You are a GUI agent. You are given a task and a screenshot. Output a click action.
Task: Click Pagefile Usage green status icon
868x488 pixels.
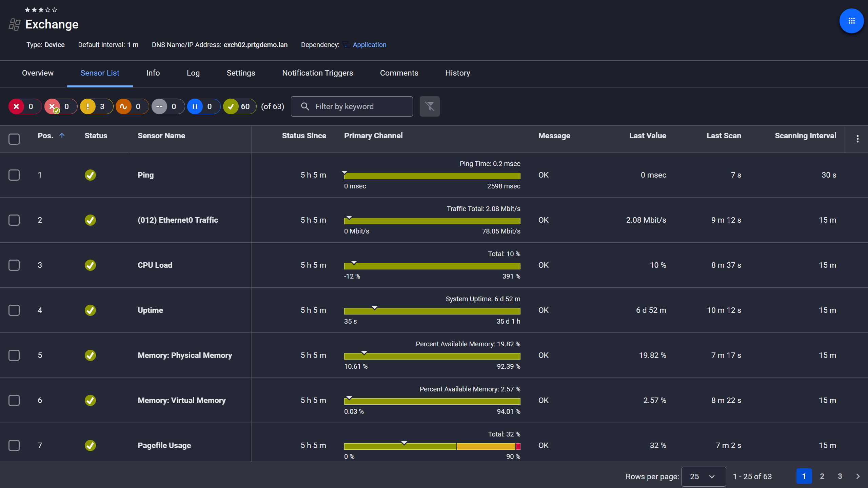90,446
